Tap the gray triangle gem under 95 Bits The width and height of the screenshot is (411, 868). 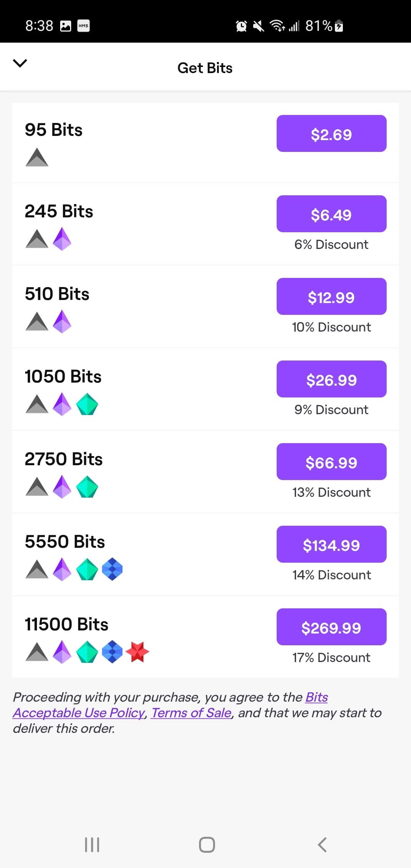coord(37,157)
